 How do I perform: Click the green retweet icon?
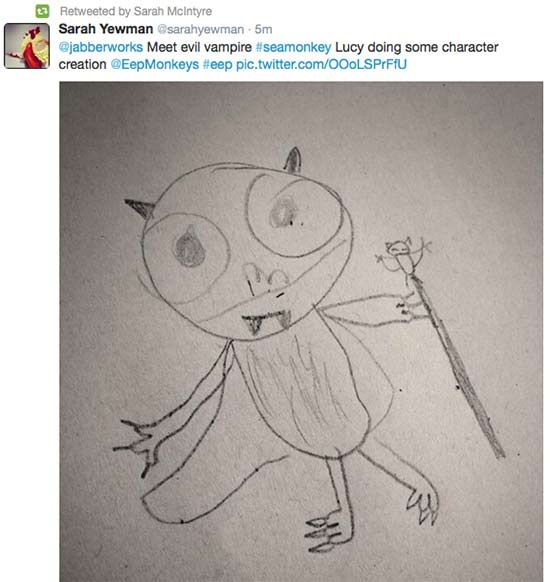(42, 11)
